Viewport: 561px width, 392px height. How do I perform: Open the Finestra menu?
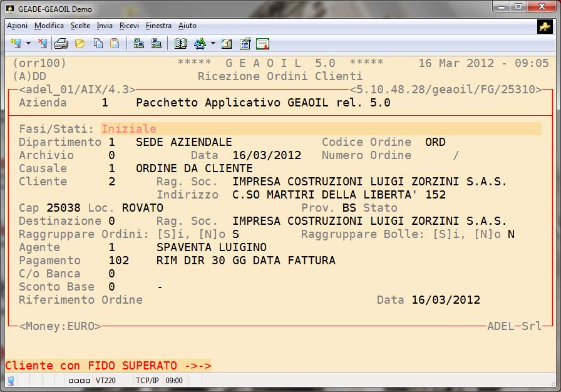pyautogui.click(x=158, y=26)
